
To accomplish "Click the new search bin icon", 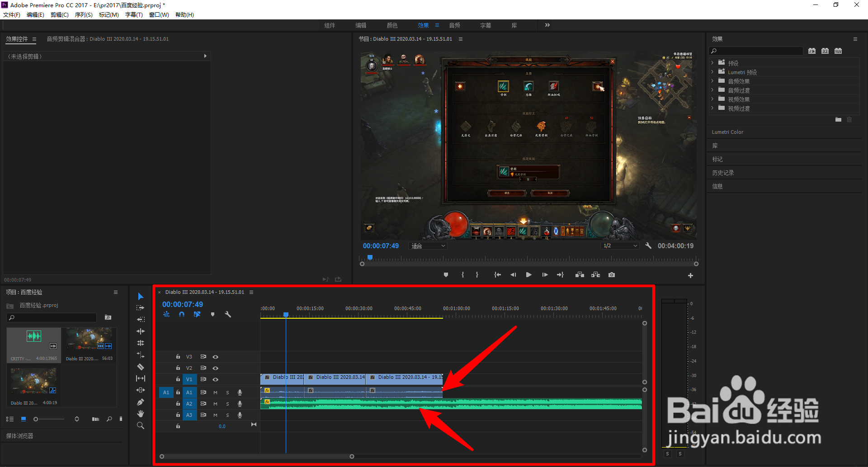I will coord(108,317).
